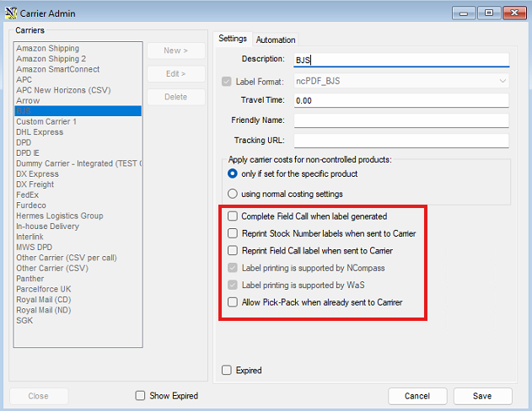532x411 pixels.
Task: Maximize the Carrier Admin window
Action: pyautogui.click(x=489, y=13)
